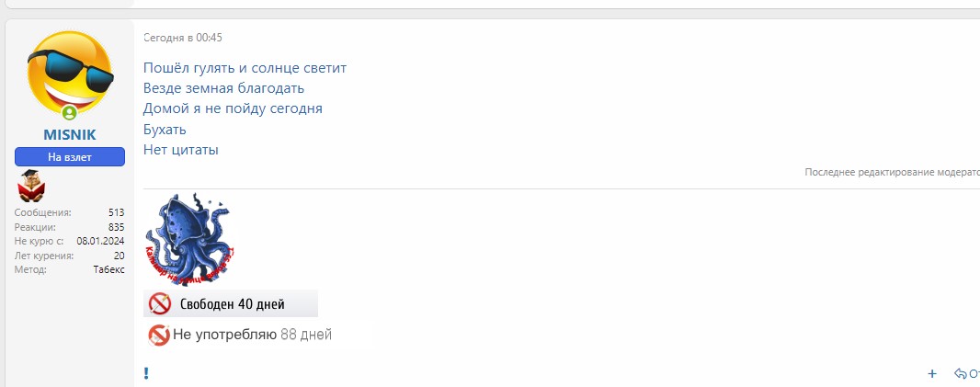Click the "Свободен 40 дней" counter banner
The image size is (980, 387).
232,304
